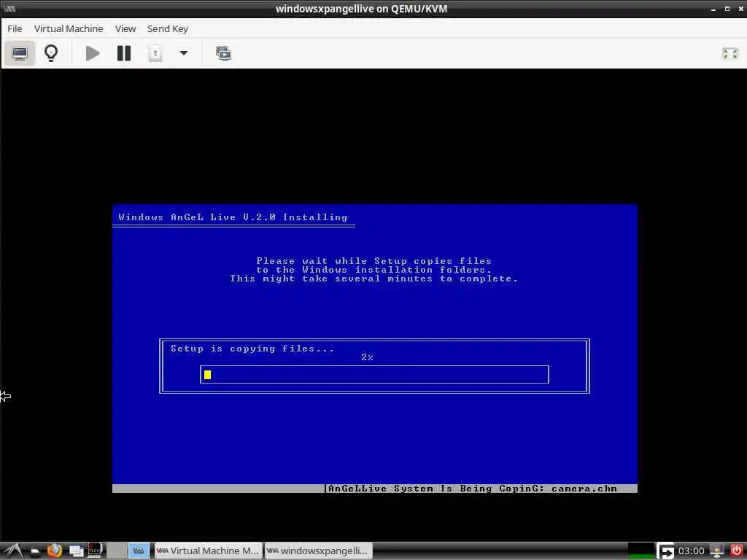This screenshot has width=747, height=560.
Task: Launch Firefox from the taskbar
Action: (54, 551)
